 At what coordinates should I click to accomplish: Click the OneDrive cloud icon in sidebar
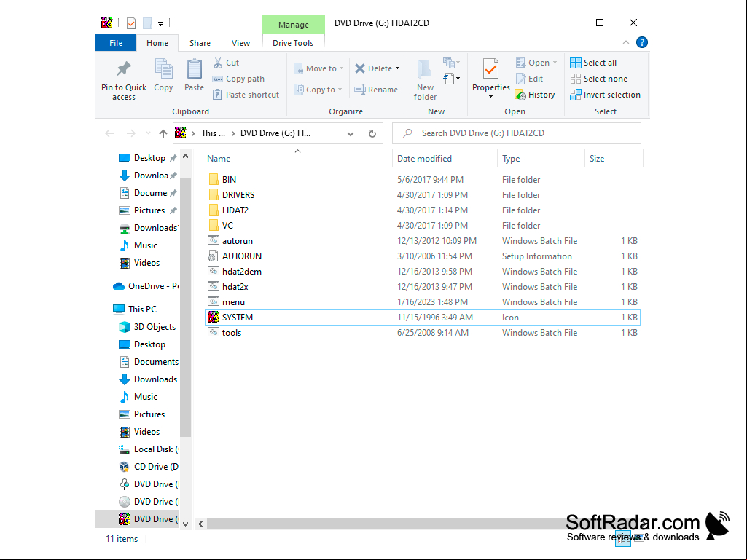(119, 286)
